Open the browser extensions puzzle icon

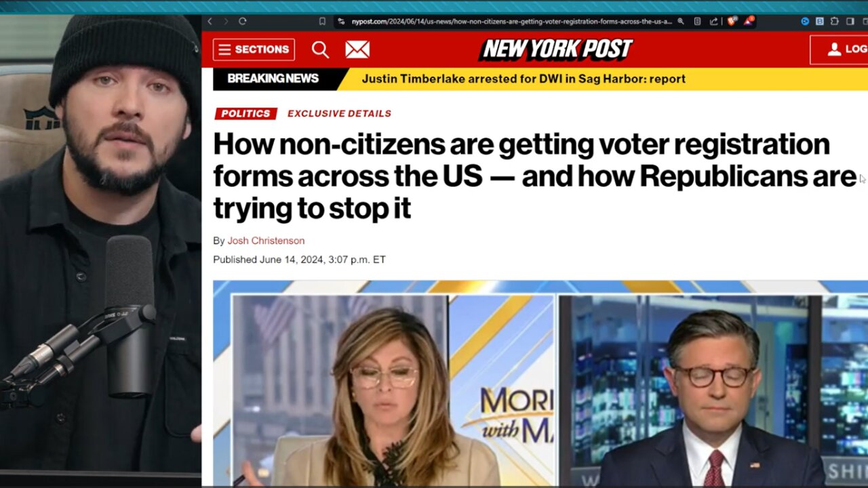point(834,22)
